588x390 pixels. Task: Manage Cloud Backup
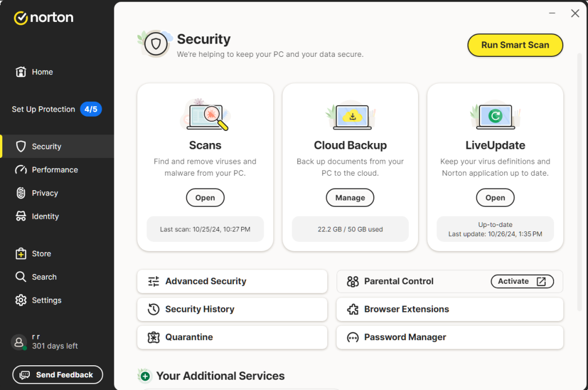coord(350,198)
